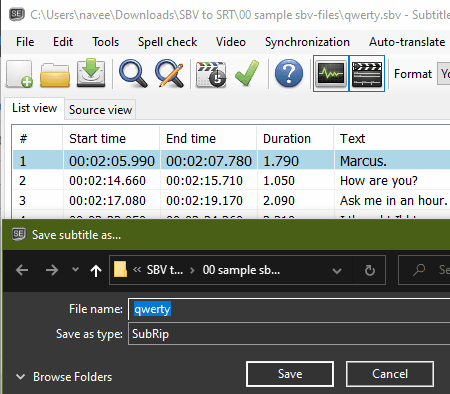This screenshot has width=450, height=394.
Task: Go up one folder level arrow
Action: coord(96,270)
